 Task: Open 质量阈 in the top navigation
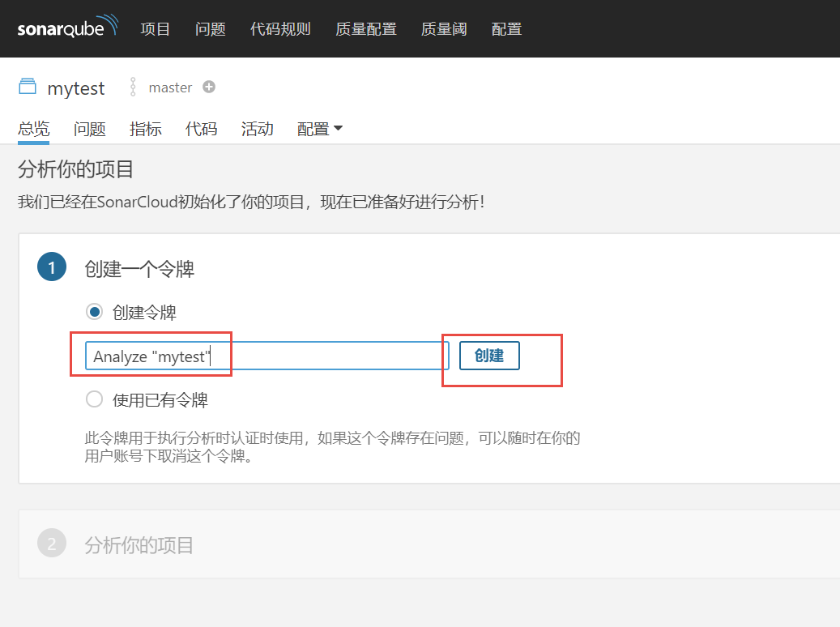point(444,29)
